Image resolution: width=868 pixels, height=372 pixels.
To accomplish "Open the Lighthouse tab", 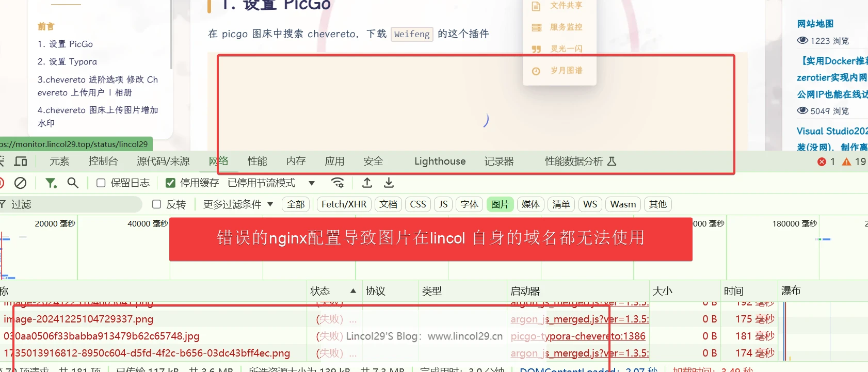I will [x=440, y=161].
